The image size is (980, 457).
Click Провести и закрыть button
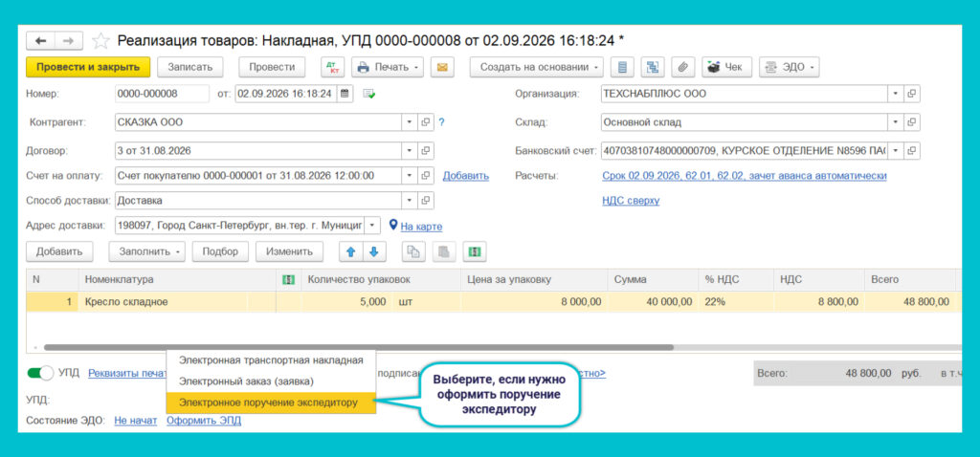click(88, 68)
